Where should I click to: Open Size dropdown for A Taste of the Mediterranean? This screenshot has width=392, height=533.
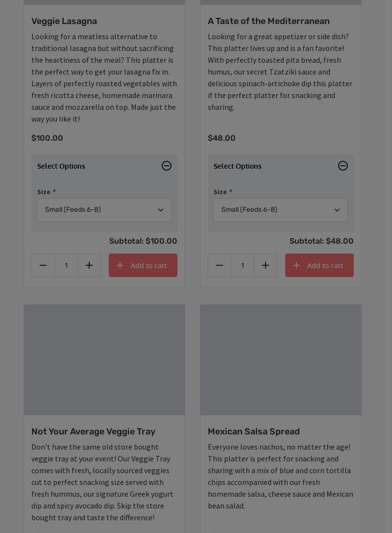pyautogui.click(x=281, y=210)
